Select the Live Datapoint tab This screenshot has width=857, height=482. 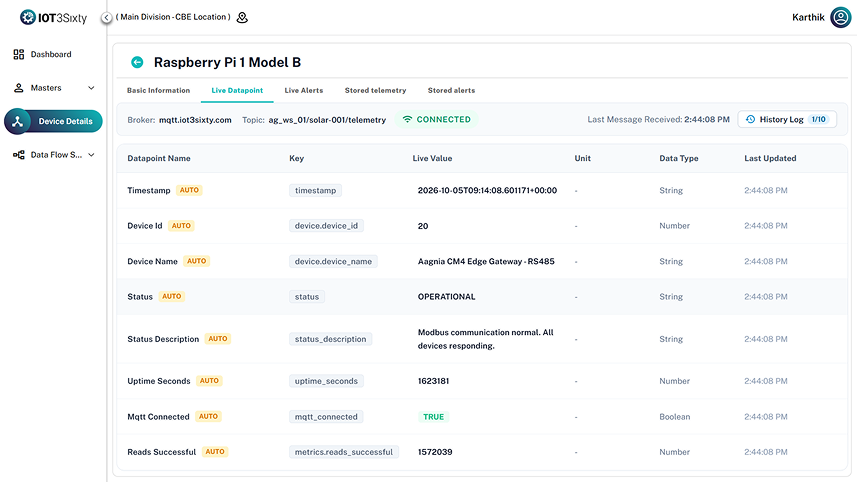pyautogui.click(x=237, y=91)
